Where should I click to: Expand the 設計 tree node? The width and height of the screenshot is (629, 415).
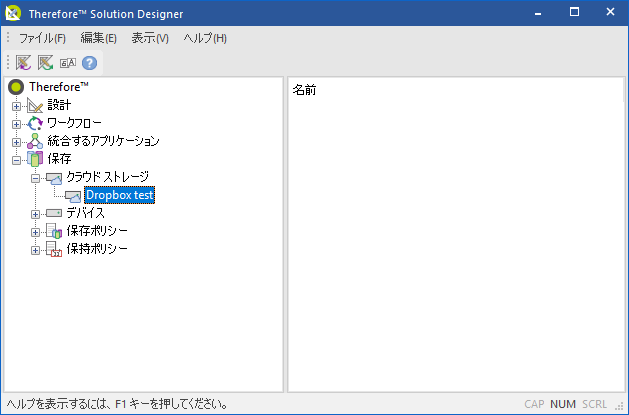(16, 106)
